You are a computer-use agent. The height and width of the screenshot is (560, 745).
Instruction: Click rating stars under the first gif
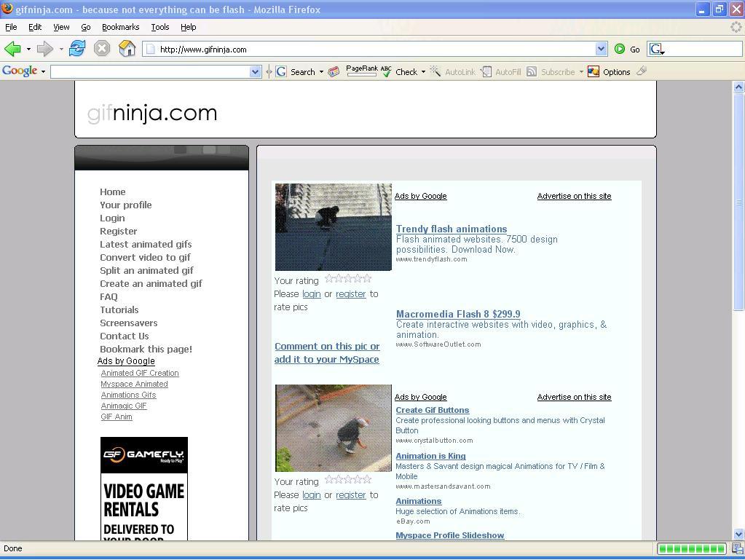click(348, 279)
